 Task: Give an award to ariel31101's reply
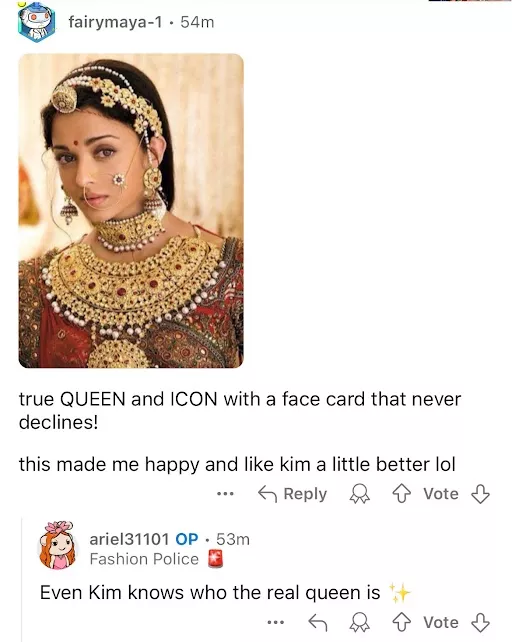(360, 622)
